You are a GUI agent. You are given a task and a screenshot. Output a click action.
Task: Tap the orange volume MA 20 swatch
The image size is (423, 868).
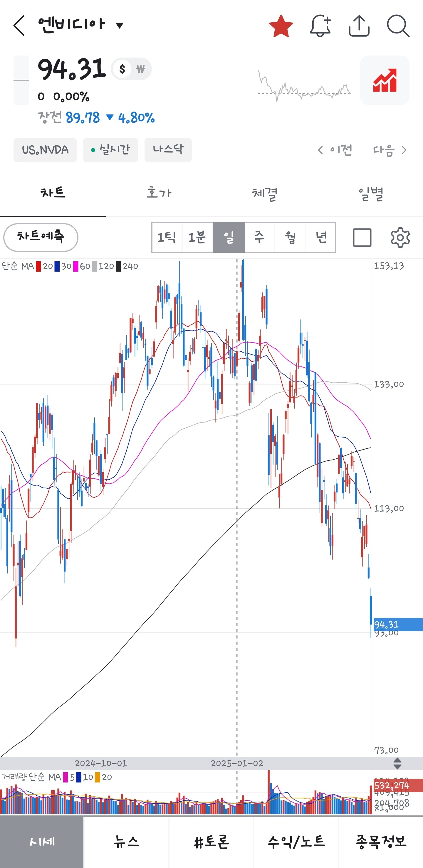coord(98,777)
